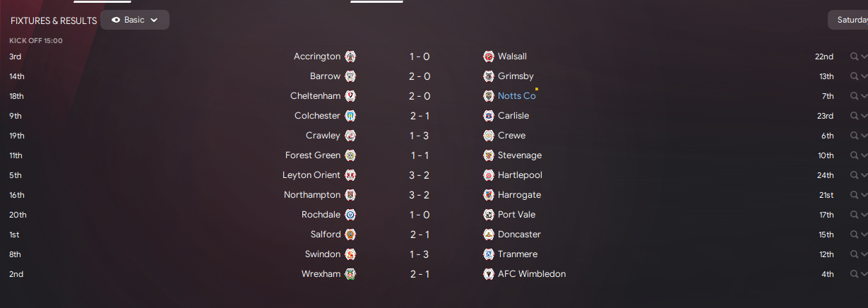Viewport: 868px width, 308px height.
Task: Expand options for Wrexham v AFC Wimbledon
Action: click(864, 274)
